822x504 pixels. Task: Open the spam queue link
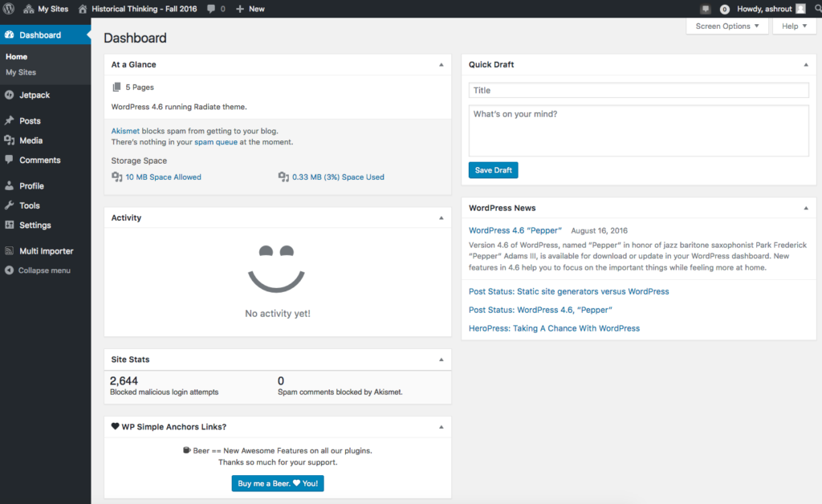tap(216, 142)
